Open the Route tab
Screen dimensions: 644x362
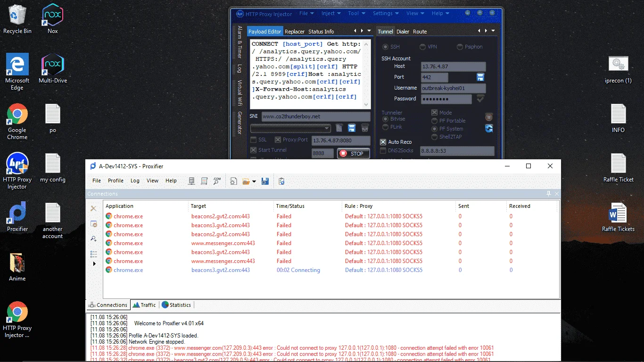tap(420, 32)
